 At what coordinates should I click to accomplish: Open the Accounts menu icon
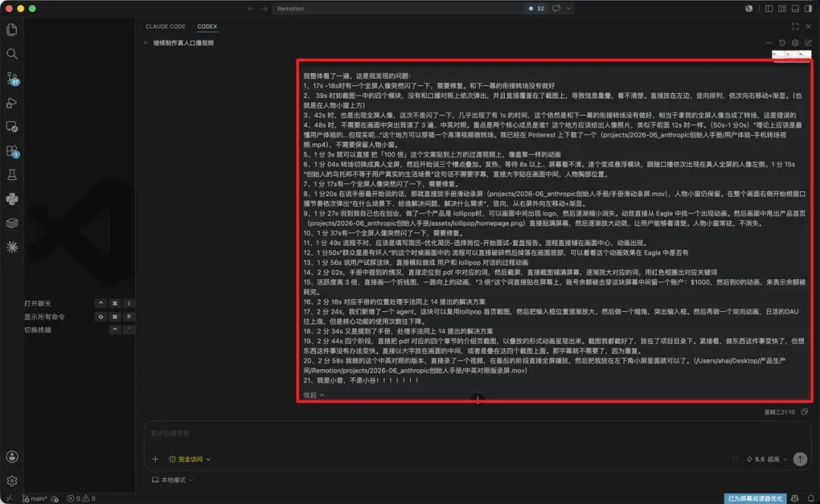(11, 456)
